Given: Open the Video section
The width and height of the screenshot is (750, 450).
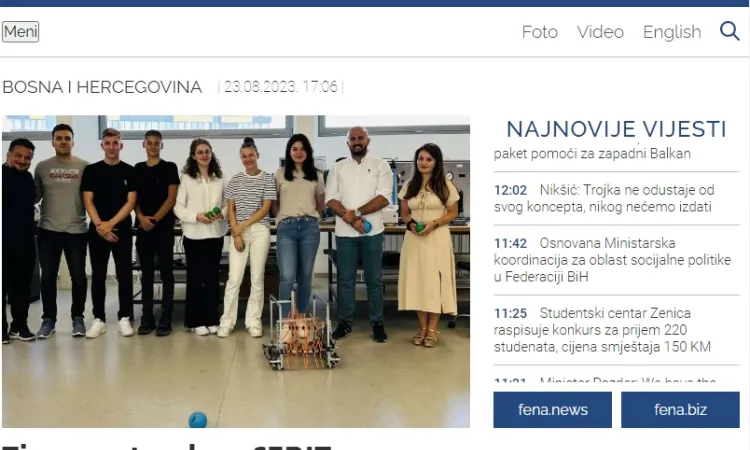Looking at the screenshot, I should click(600, 32).
